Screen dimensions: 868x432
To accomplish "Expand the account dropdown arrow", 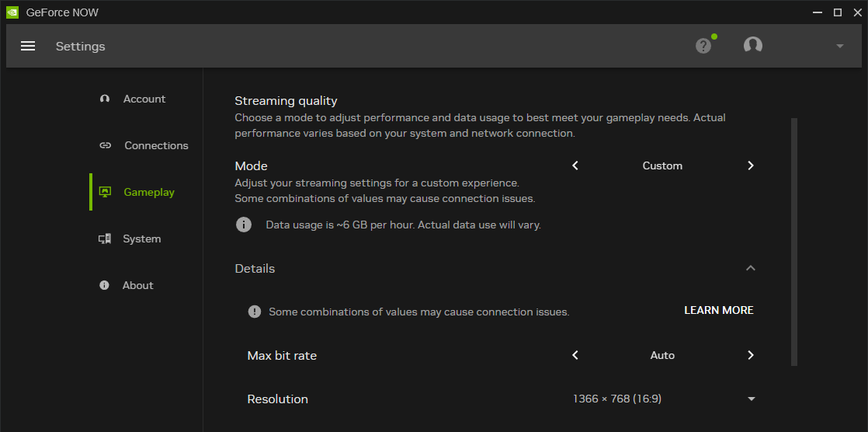I will coord(840,46).
